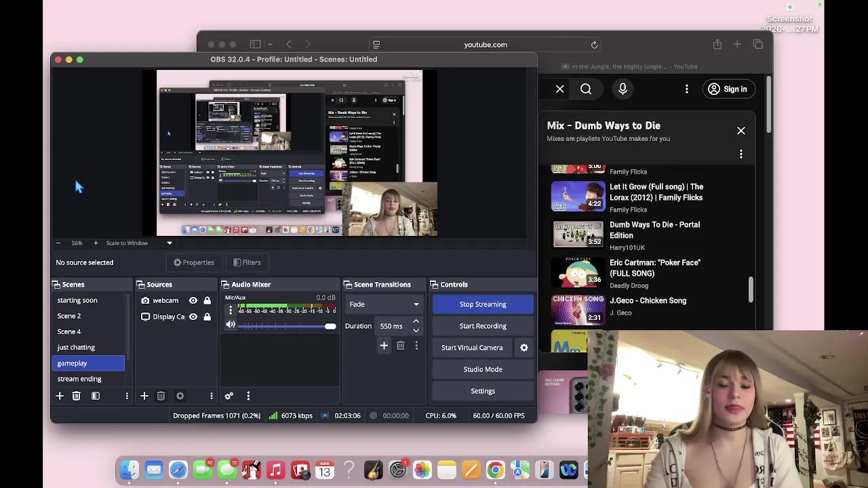The height and width of the screenshot is (488, 868).
Task: Enable Studio Mode
Action: 483,369
